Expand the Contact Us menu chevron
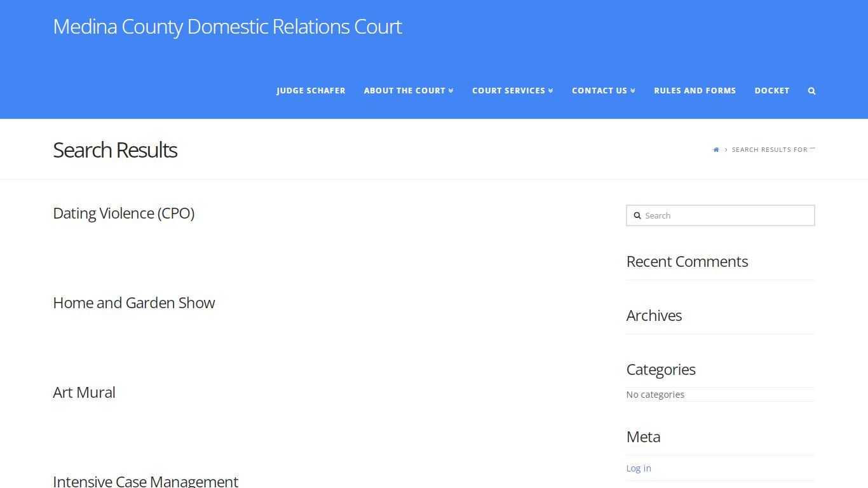 [633, 91]
